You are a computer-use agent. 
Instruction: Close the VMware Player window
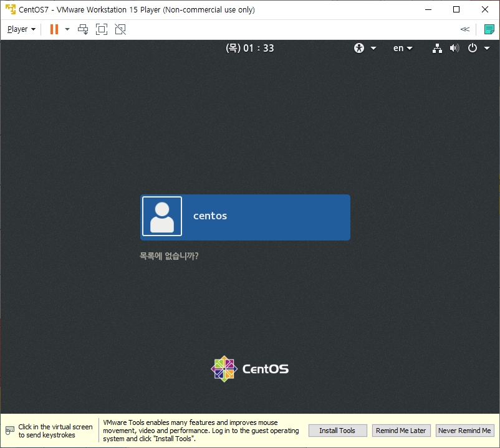click(x=485, y=9)
